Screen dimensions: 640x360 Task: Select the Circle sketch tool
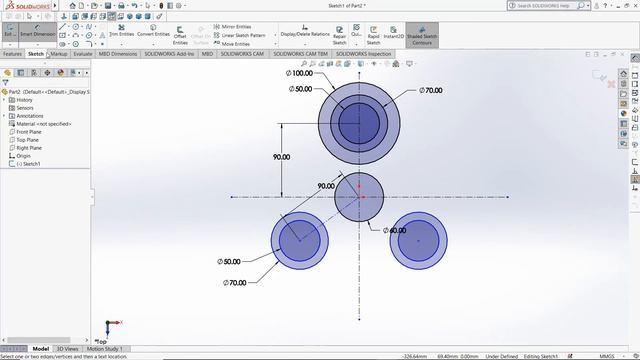point(76,27)
